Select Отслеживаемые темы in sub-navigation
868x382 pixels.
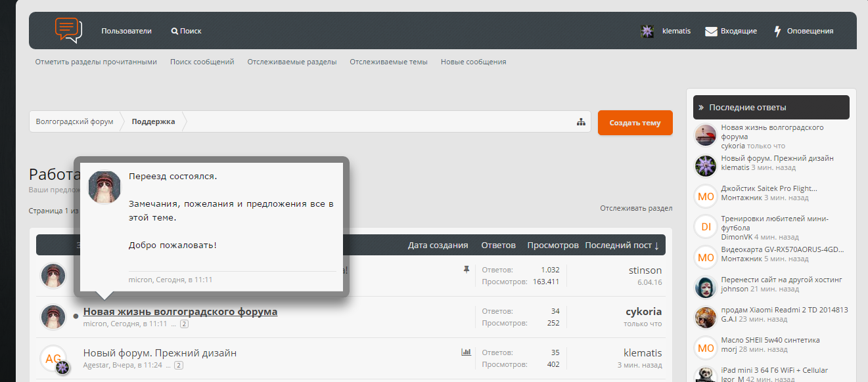point(388,62)
